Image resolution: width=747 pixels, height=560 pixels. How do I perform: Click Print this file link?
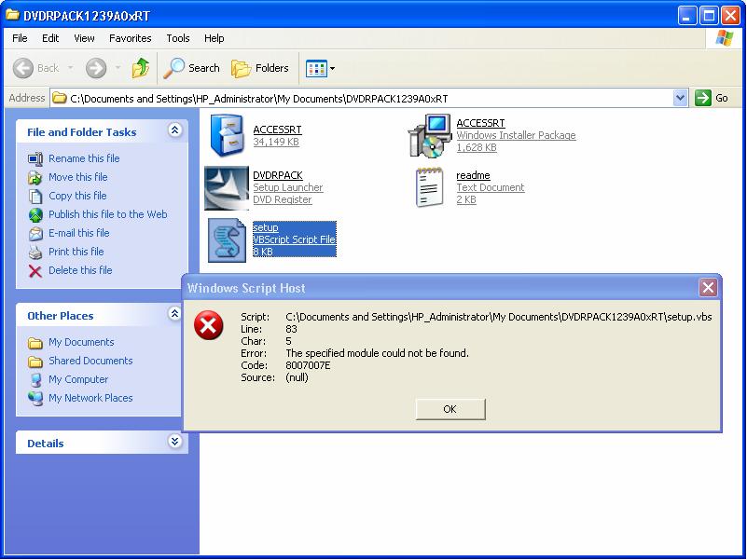[x=76, y=252]
